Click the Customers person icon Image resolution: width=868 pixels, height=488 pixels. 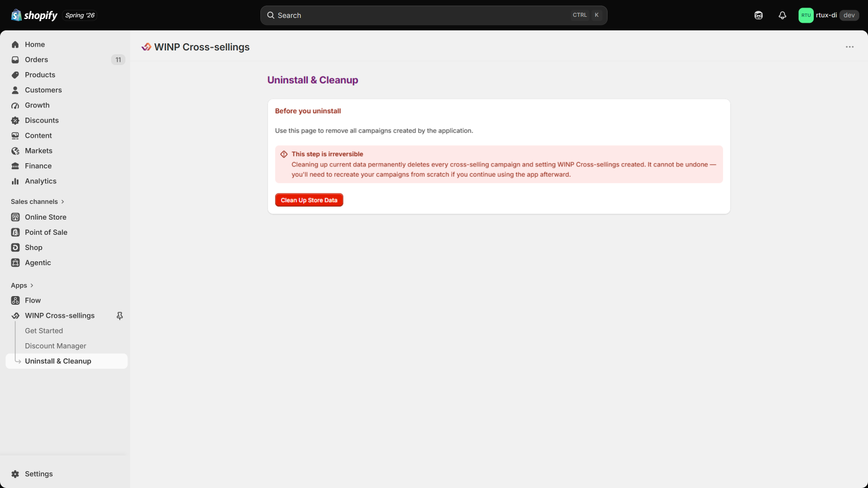[15, 90]
